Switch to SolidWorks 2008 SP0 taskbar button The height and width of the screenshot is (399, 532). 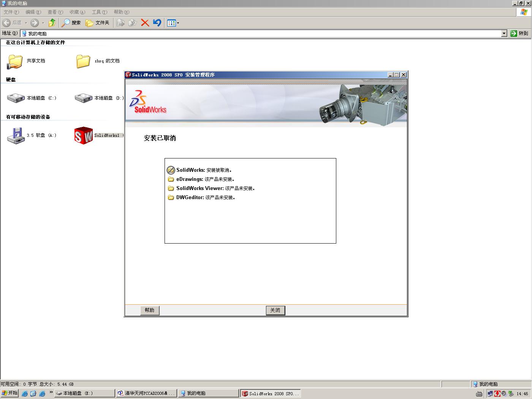click(271, 393)
